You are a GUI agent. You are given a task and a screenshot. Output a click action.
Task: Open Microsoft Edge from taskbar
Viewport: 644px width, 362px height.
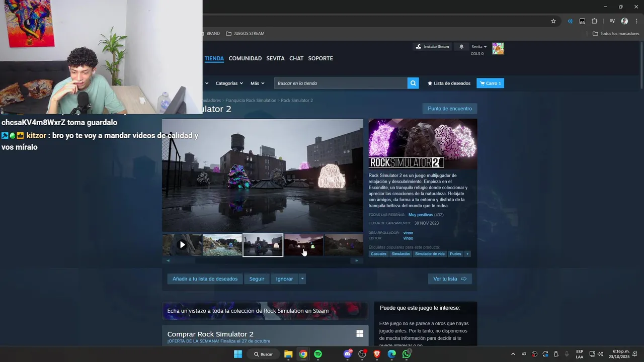(391, 354)
